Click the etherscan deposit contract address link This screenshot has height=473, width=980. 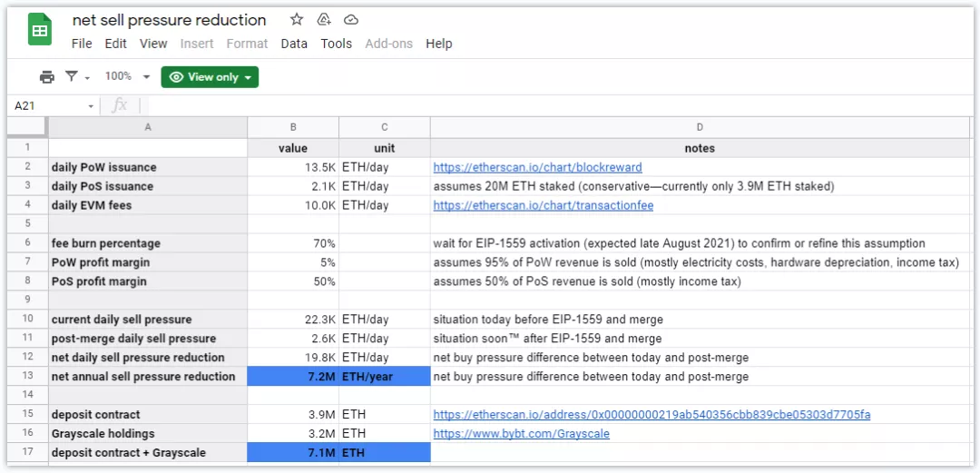point(652,415)
